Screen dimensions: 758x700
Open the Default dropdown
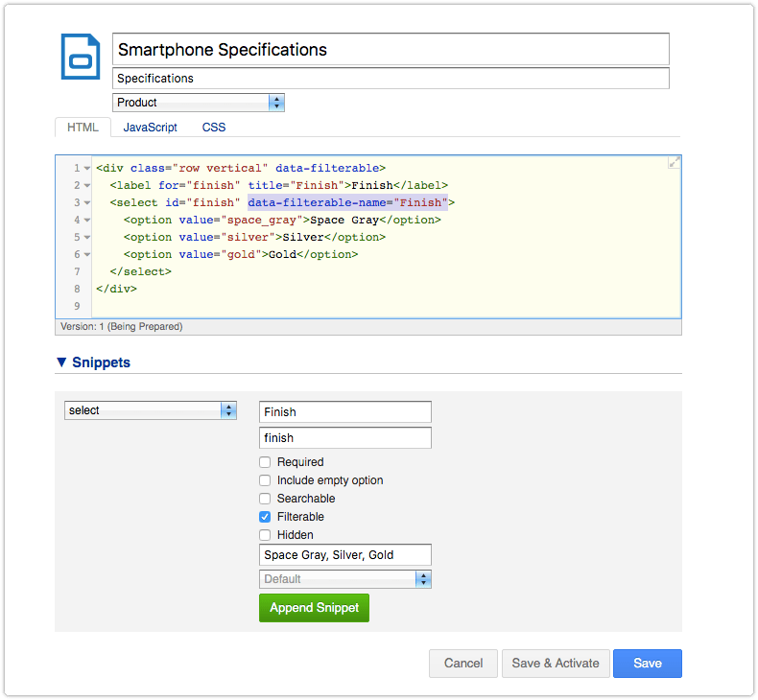click(x=344, y=579)
